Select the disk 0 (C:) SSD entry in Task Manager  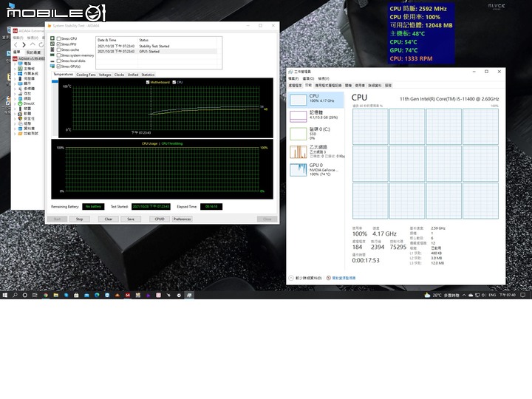pos(316,133)
